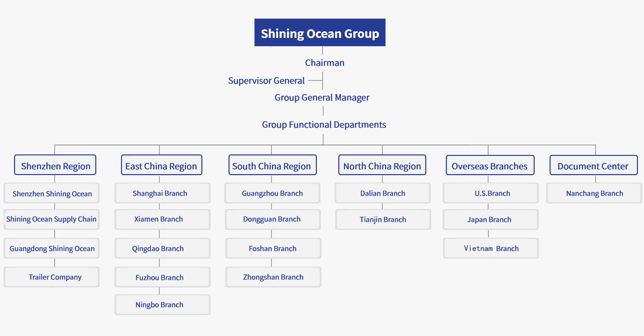This screenshot has width=644, height=336.
Task: Select the Document Center box
Action: [x=593, y=166]
